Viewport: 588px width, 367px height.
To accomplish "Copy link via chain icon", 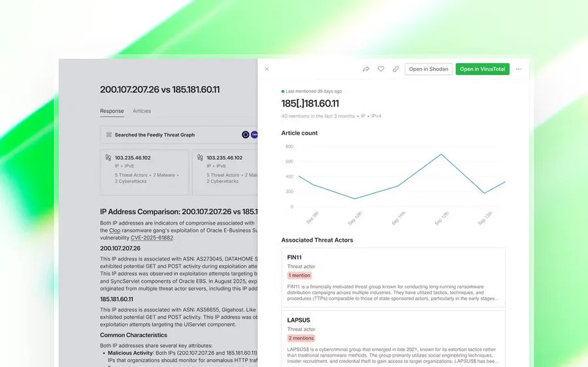I will point(396,69).
